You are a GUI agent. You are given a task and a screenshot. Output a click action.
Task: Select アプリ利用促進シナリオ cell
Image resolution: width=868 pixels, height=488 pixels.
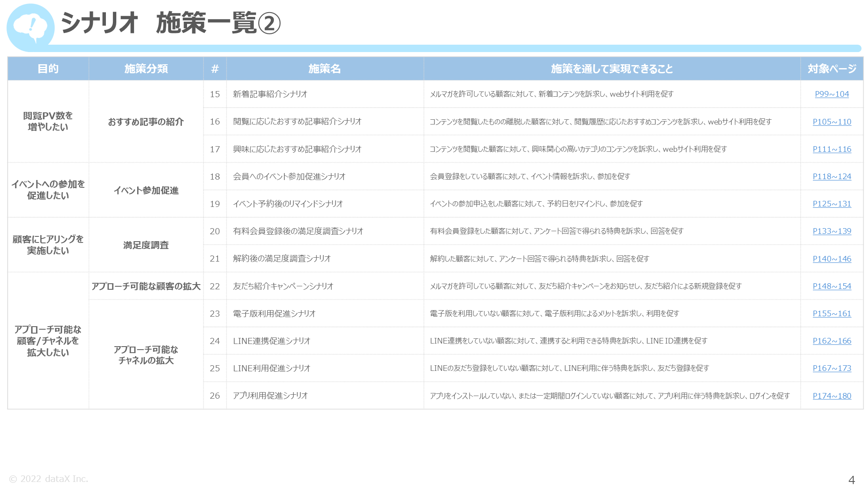[325, 396]
